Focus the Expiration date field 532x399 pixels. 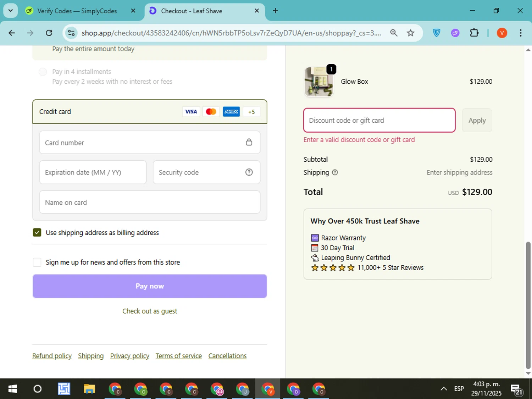(x=93, y=172)
